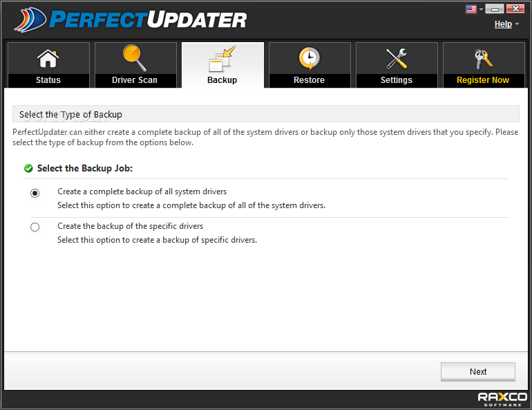Click the US flag language icon
532x410 pixels.
(471, 9)
